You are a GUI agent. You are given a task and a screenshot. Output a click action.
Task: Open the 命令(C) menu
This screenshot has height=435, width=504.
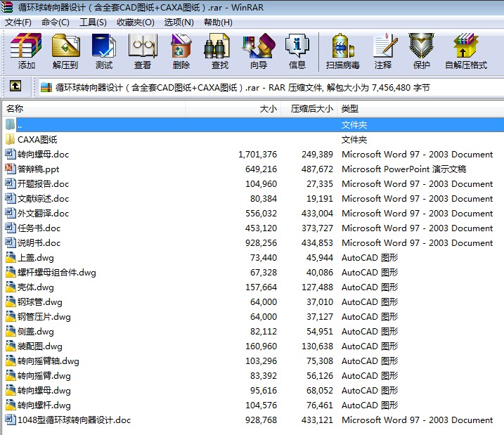point(56,22)
